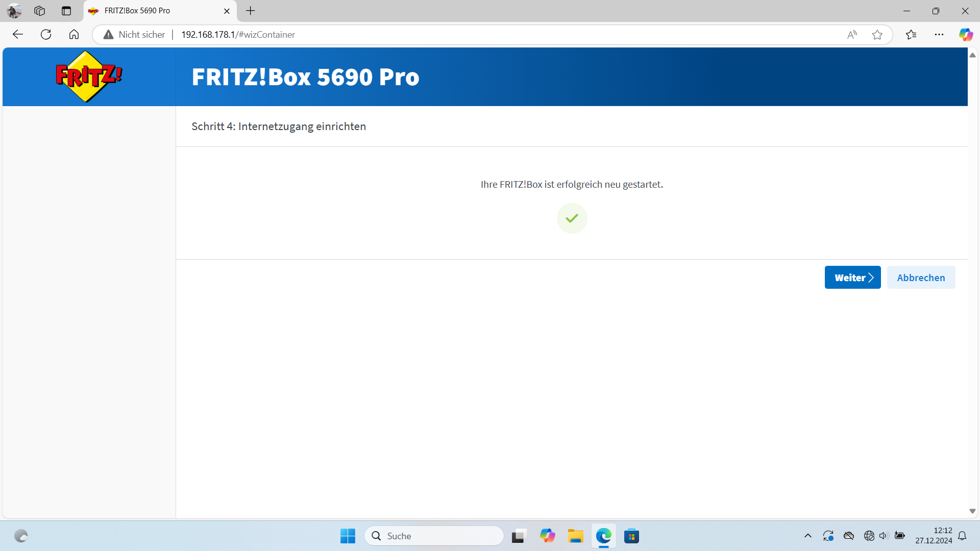Click the Abbrechen button
The height and width of the screenshot is (551, 980).
(921, 278)
